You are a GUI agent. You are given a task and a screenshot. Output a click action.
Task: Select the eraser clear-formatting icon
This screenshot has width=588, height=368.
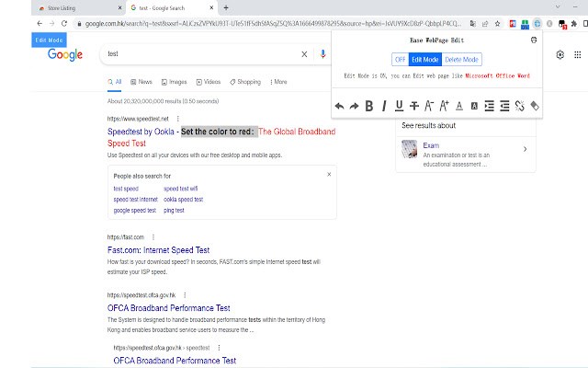[535, 107]
